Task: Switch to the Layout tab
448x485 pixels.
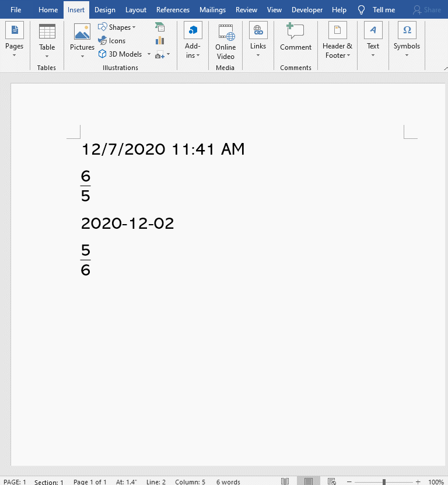Action: point(136,10)
